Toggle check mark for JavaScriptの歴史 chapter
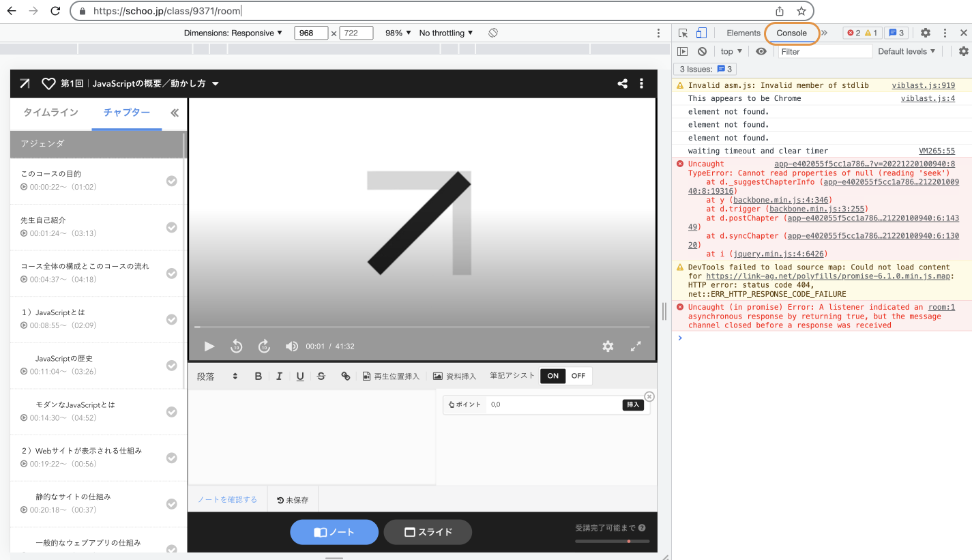The width and height of the screenshot is (972, 560). [x=172, y=366]
